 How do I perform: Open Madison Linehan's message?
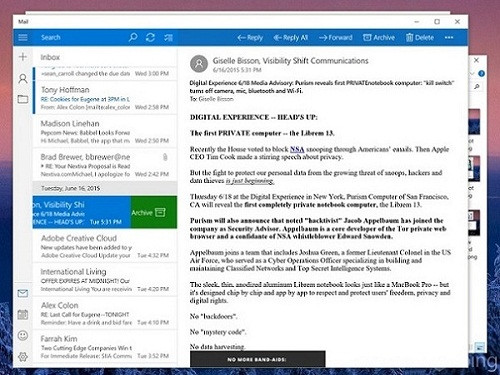(105, 132)
